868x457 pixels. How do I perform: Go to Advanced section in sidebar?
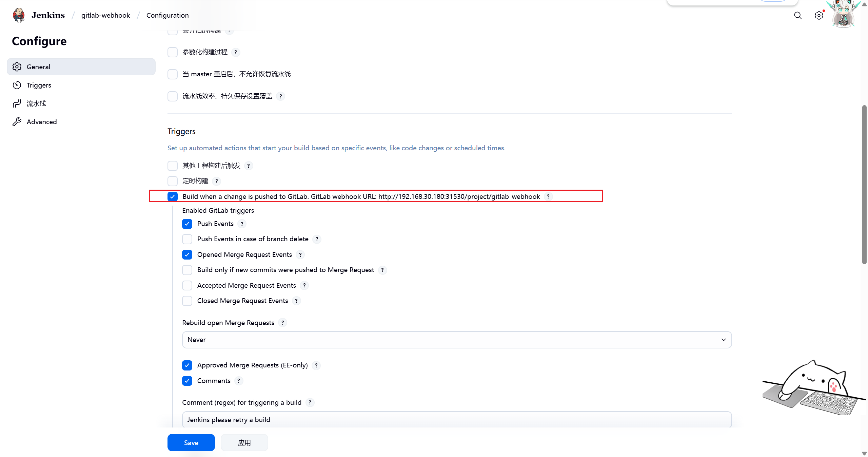click(81, 122)
